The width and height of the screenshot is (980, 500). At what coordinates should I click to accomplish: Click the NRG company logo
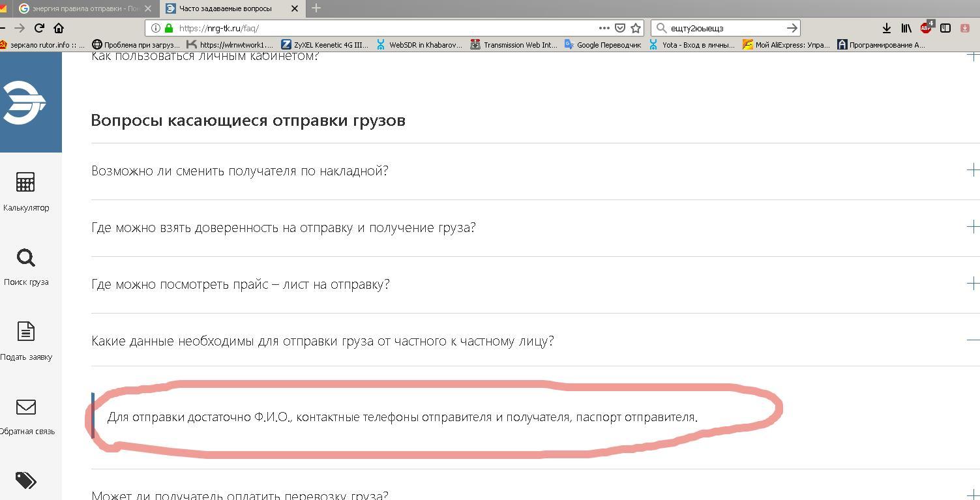tap(25, 101)
